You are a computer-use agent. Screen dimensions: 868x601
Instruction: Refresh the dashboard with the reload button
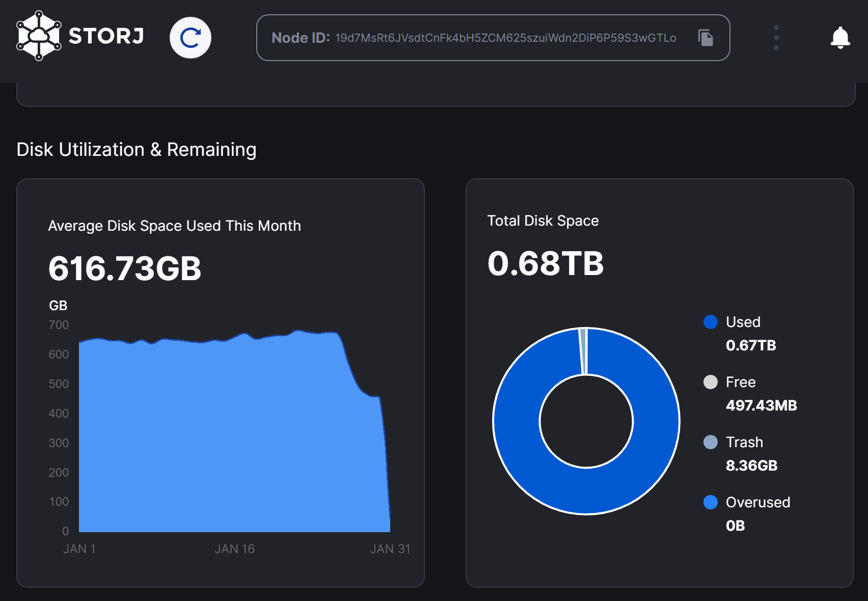tap(190, 38)
